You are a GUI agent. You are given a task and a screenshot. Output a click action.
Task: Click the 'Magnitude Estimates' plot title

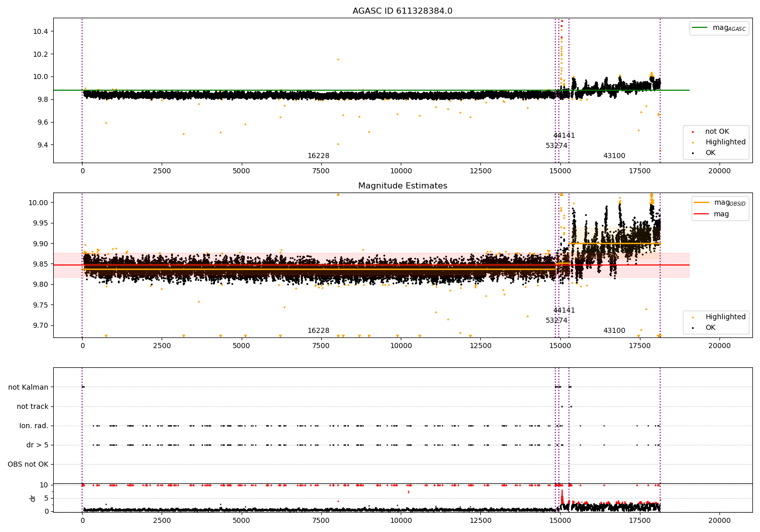click(402, 186)
